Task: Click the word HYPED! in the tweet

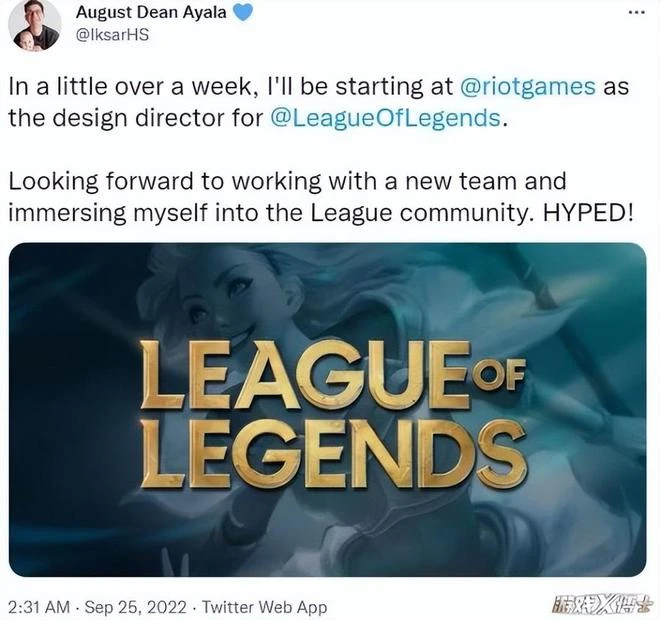Action: point(588,213)
